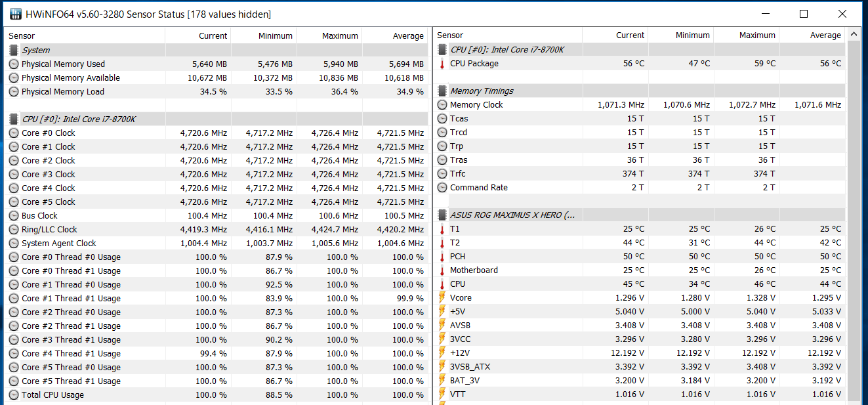Click the right pane Average column header
The height and width of the screenshot is (405, 868).
tap(813, 35)
